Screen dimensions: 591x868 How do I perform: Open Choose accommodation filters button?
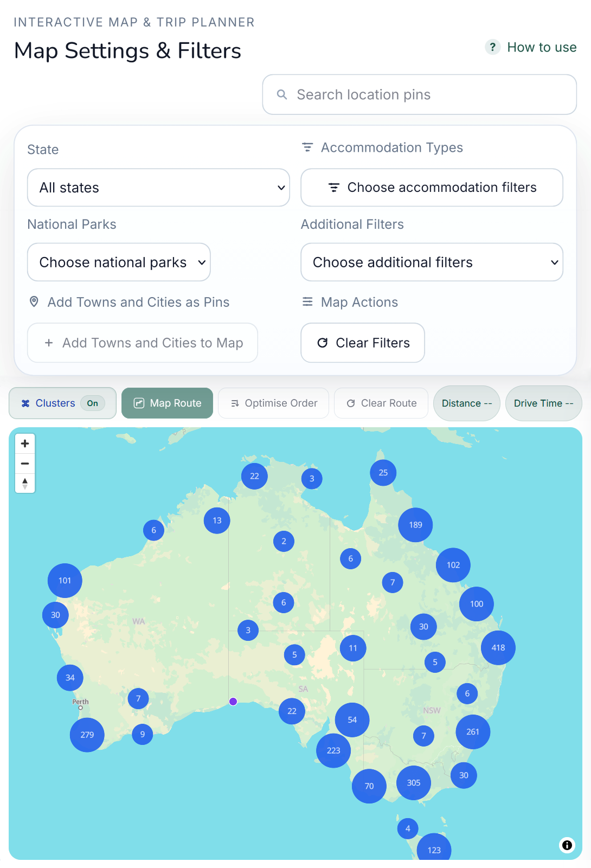coord(432,188)
